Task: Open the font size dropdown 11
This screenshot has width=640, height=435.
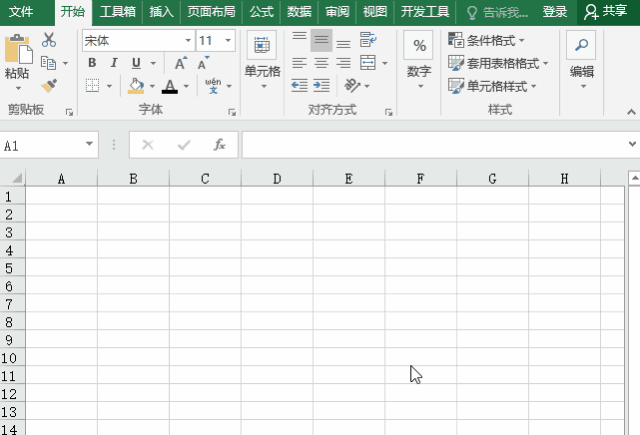Action: pos(228,40)
